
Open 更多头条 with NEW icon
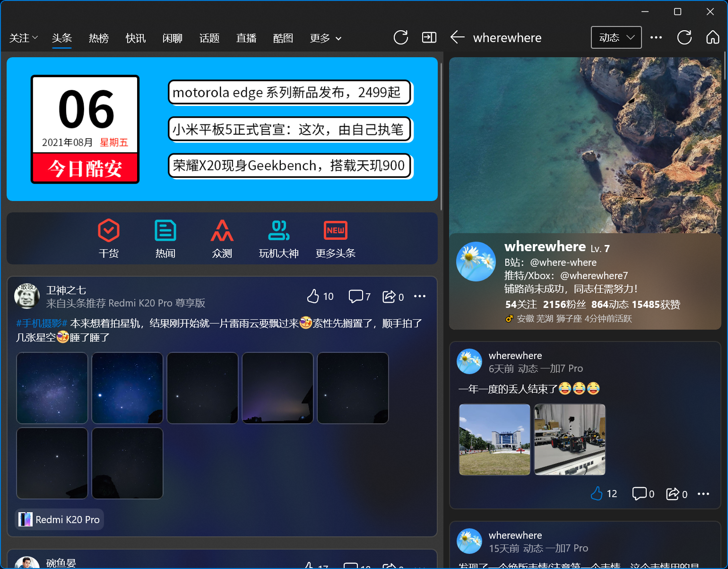point(336,239)
